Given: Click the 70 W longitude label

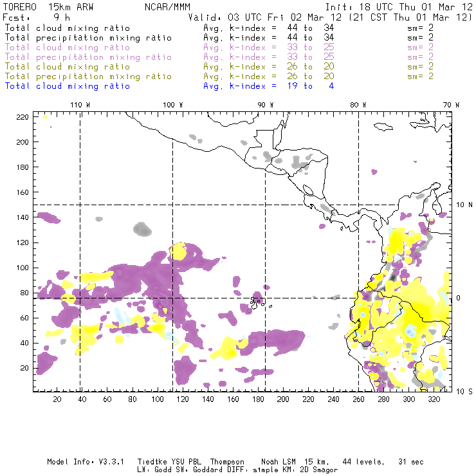Looking at the screenshot, I should tap(452, 105).
